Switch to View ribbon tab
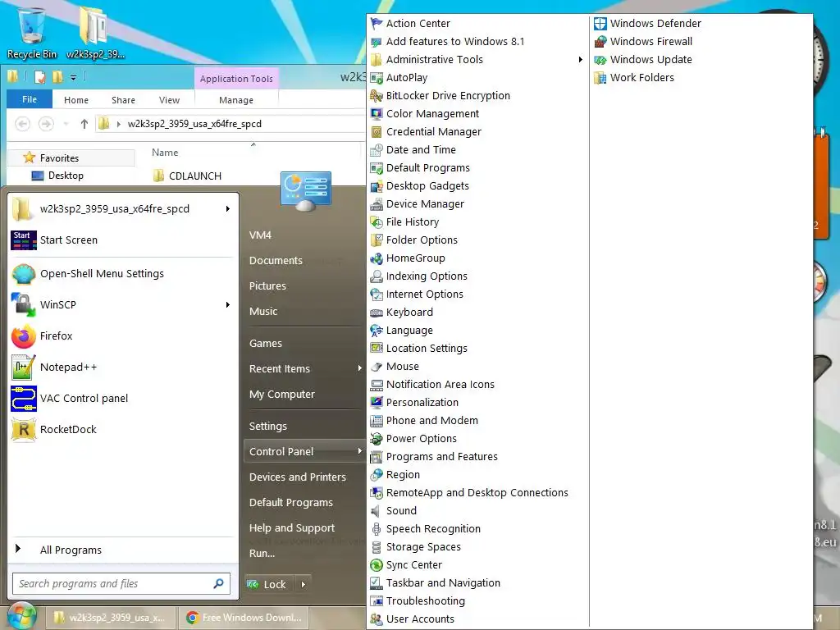The image size is (840, 630). [169, 100]
